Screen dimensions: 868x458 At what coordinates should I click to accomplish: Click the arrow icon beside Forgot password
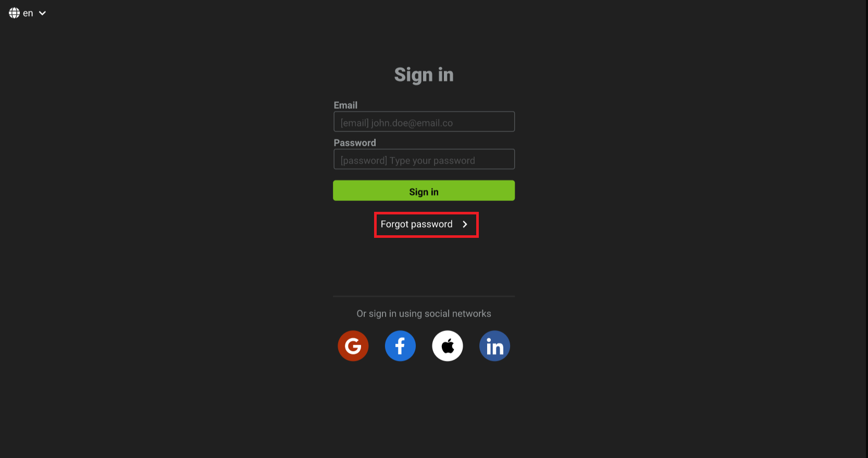465,224
